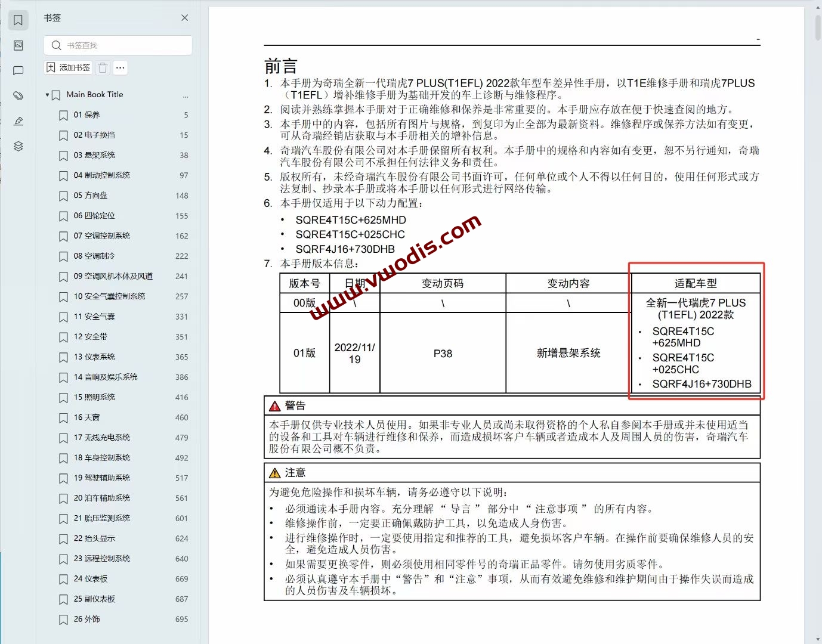Open bookmark 20 泊车辅助系统
822x644 pixels.
click(102, 498)
